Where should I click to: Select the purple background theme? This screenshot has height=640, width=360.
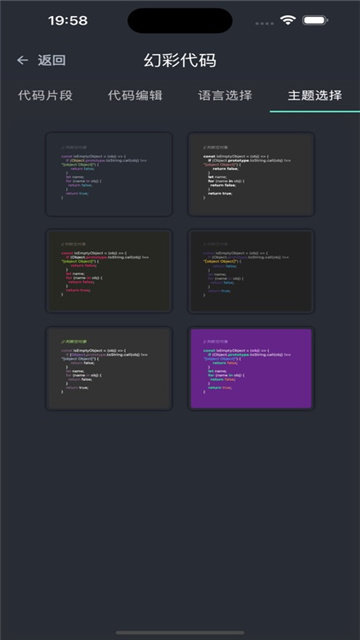251,369
